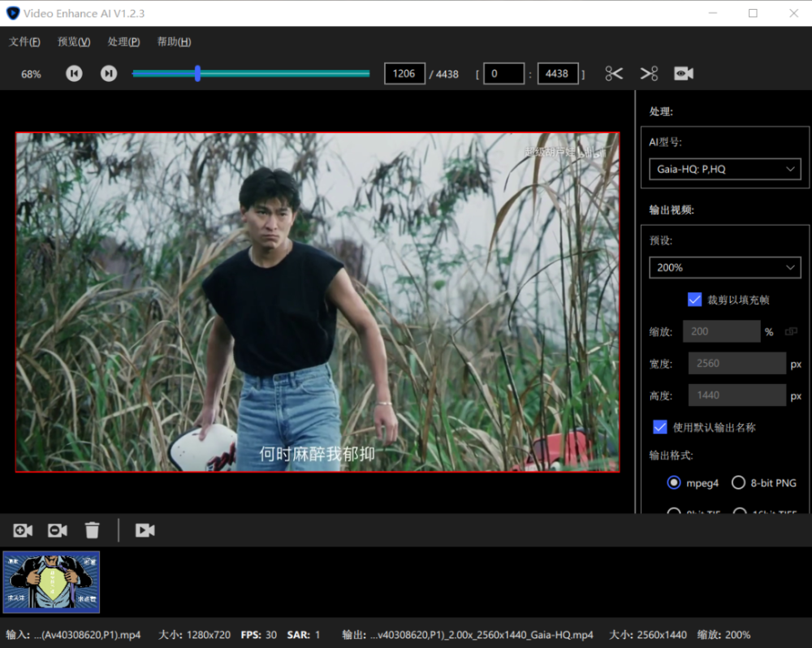This screenshot has height=648, width=812.
Task: Click the eye camera preview icon
Action: tap(684, 74)
